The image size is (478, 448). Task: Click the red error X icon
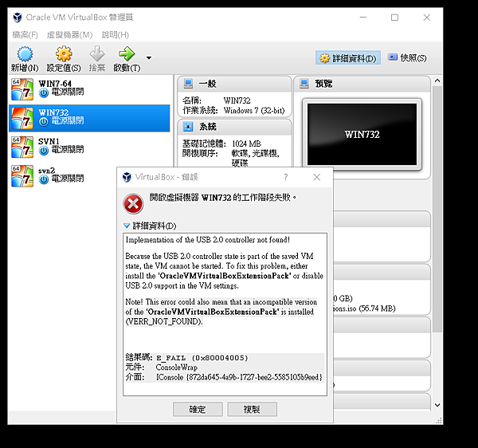(x=133, y=203)
